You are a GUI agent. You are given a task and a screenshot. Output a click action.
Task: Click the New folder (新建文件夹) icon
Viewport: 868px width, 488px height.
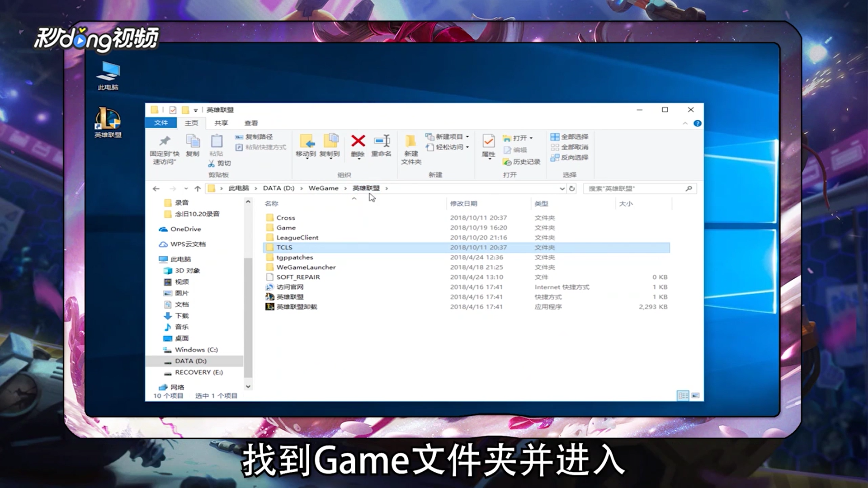coord(411,141)
